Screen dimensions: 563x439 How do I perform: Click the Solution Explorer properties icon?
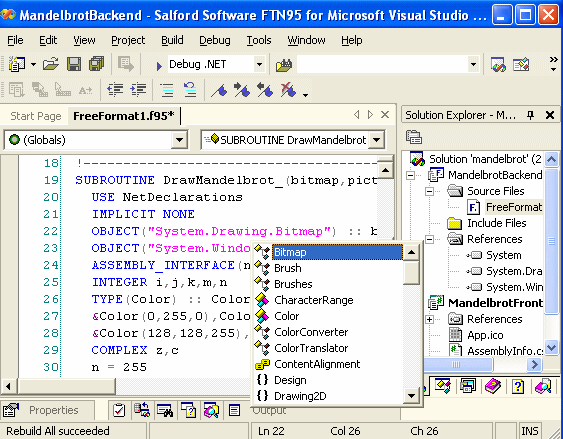414,137
